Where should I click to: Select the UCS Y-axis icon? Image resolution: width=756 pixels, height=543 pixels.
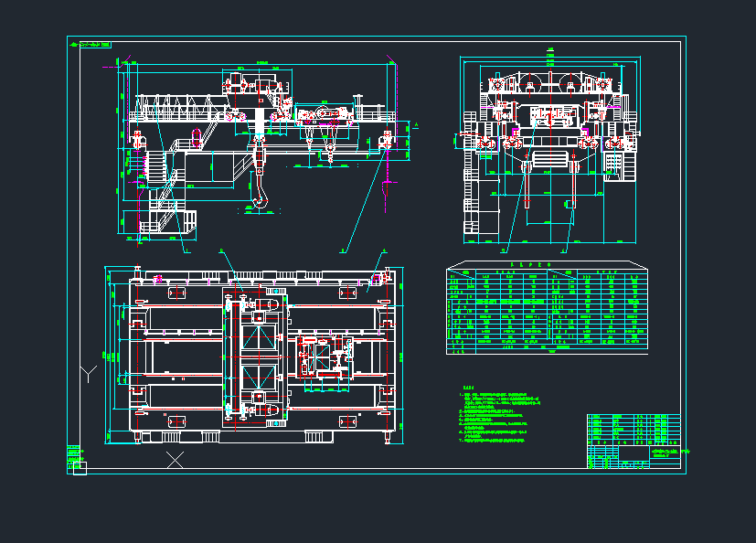88,373
